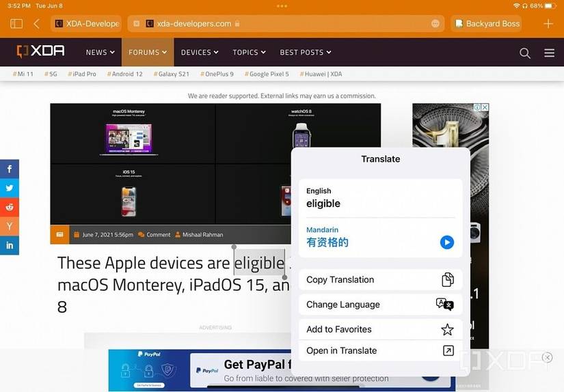Open the #OnePlus 9 tag link
The width and height of the screenshot is (564, 392).
(217, 74)
